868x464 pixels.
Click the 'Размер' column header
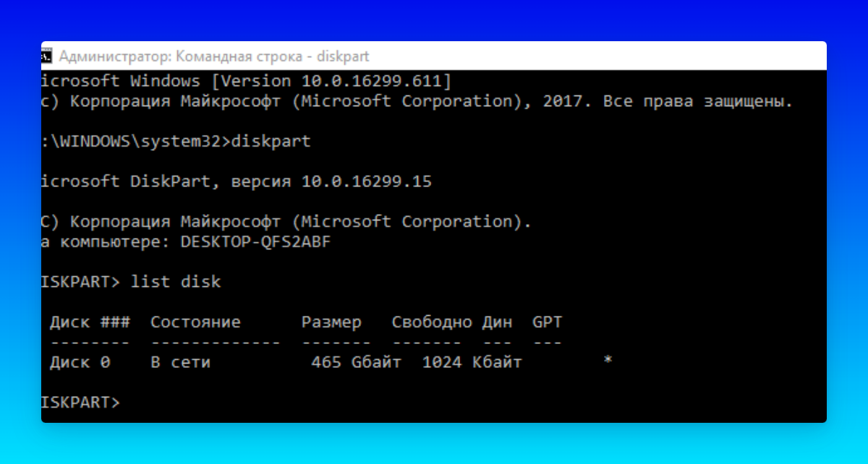(x=331, y=322)
